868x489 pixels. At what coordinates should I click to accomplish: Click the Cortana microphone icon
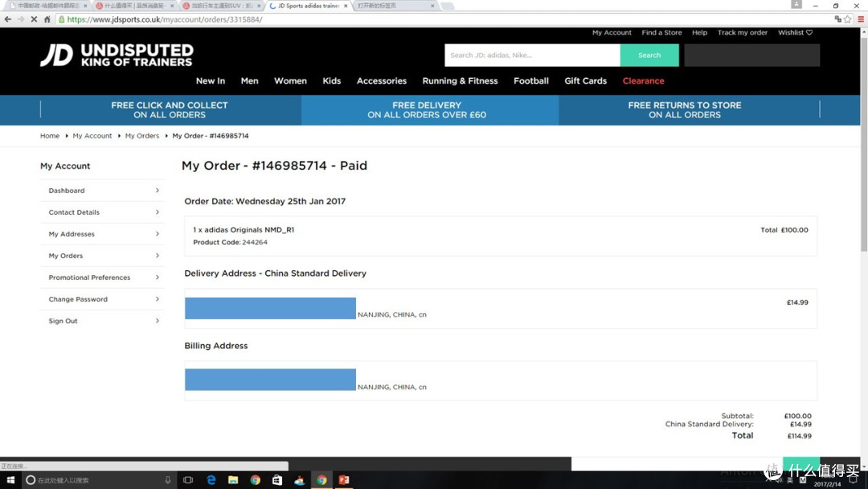coord(167,480)
